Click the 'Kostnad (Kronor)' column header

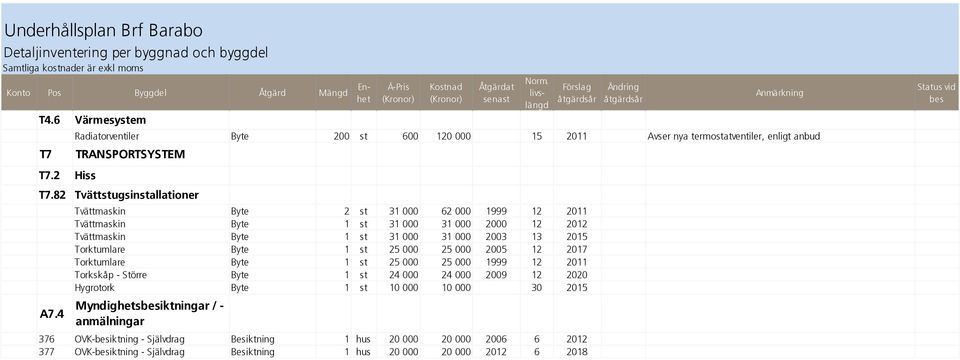tap(446, 92)
